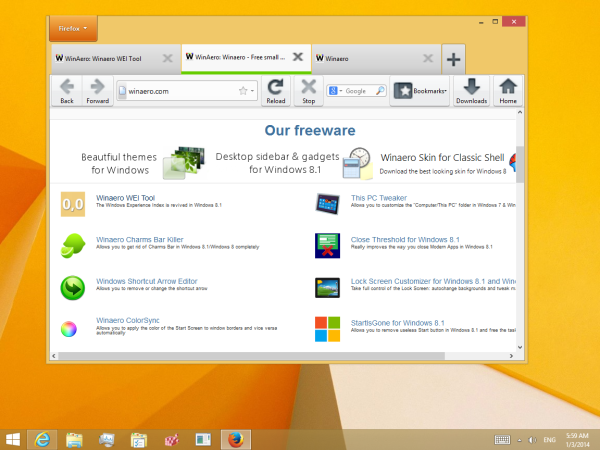Click the page identity icon in address bar

pos(122,91)
